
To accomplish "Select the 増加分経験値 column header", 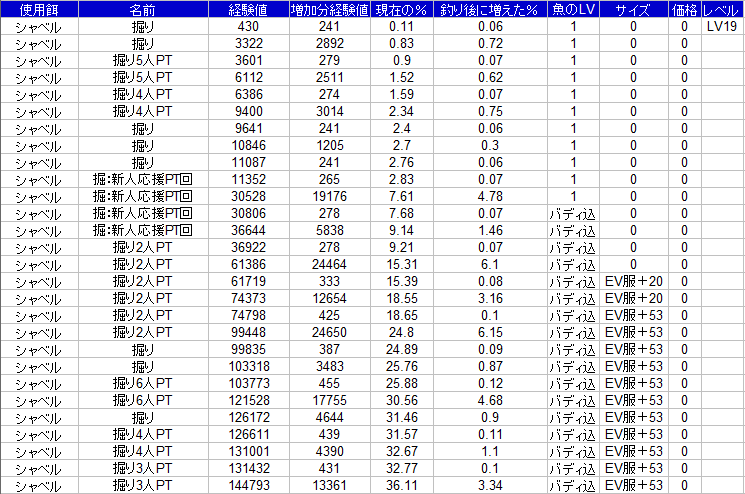I will [x=322, y=9].
